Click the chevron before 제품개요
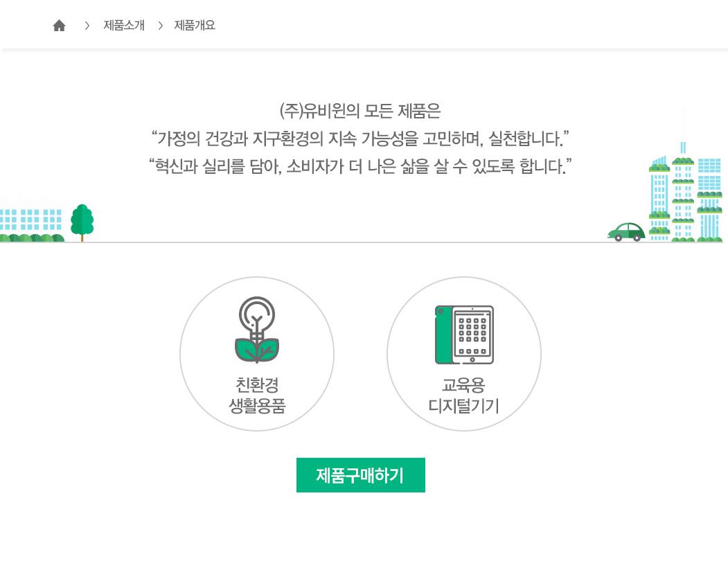This screenshot has width=728, height=561. coord(160,26)
